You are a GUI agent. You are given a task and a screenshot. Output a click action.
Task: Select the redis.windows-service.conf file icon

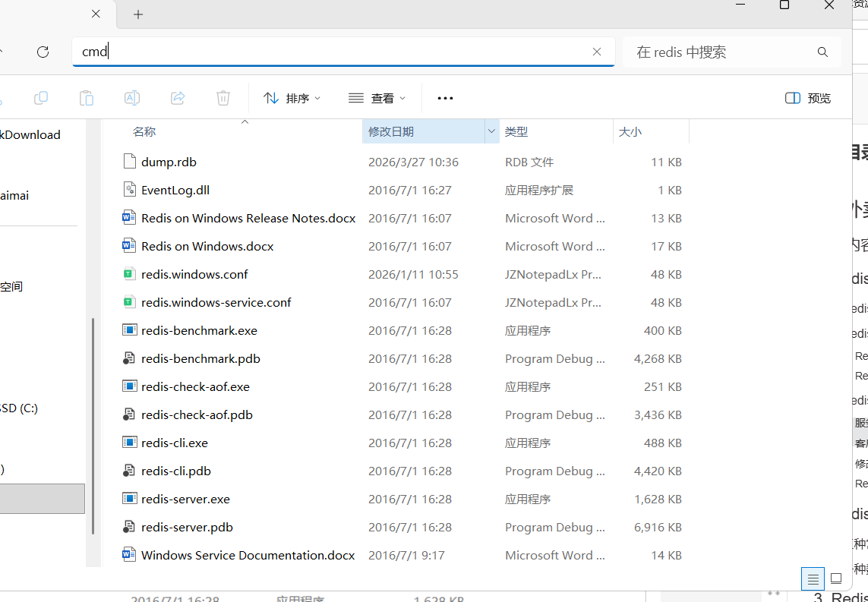tap(129, 302)
